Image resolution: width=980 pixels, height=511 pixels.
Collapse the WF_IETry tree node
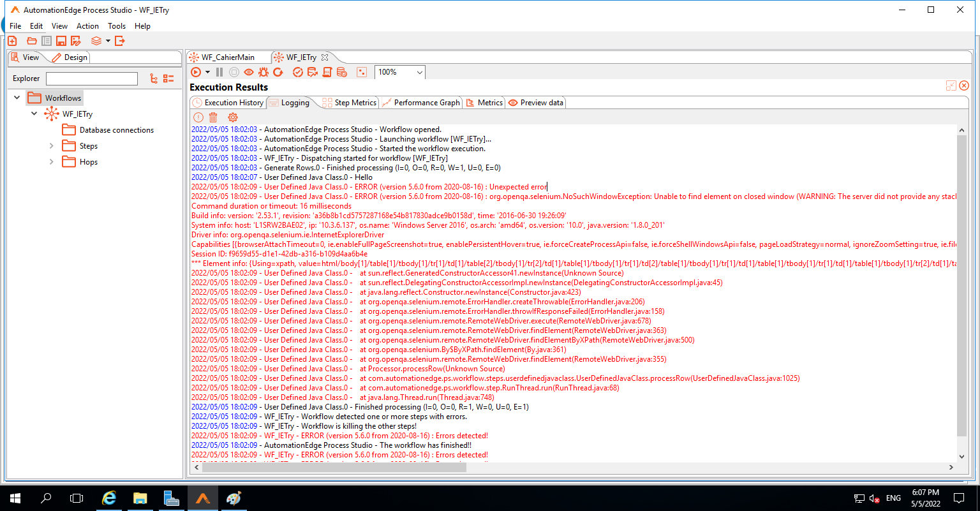pos(34,114)
